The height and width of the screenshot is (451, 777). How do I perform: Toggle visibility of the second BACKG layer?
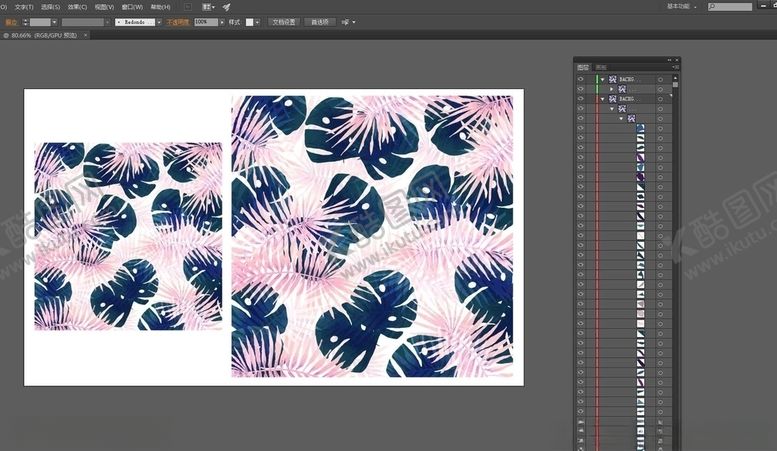pos(580,100)
